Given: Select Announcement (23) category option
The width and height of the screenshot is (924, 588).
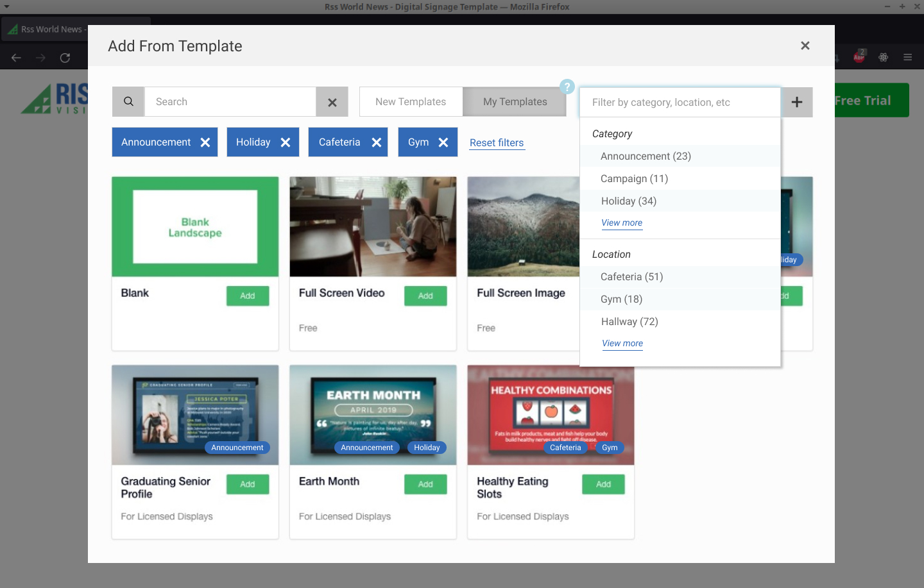Looking at the screenshot, I should (x=680, y=156).
